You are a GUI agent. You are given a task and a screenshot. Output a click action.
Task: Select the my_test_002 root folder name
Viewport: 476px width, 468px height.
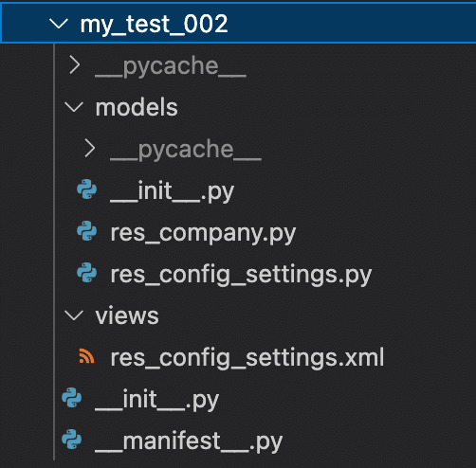click(x=154, y=25)
